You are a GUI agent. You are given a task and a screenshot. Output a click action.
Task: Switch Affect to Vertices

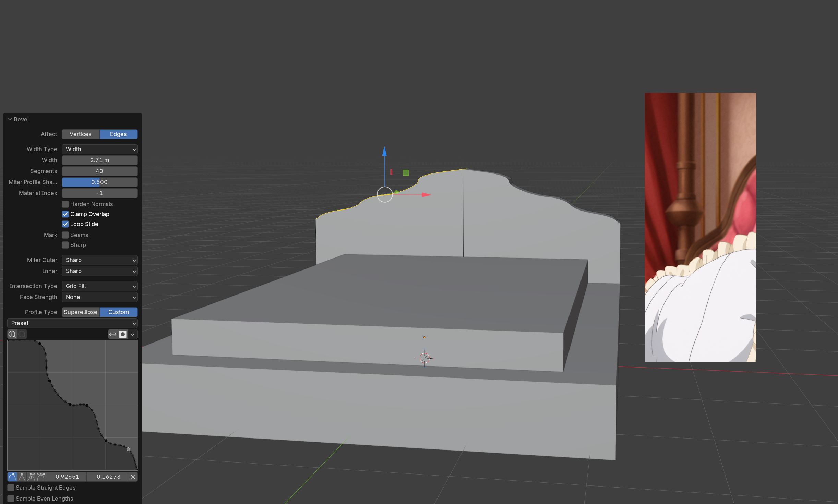coord(81,134)
